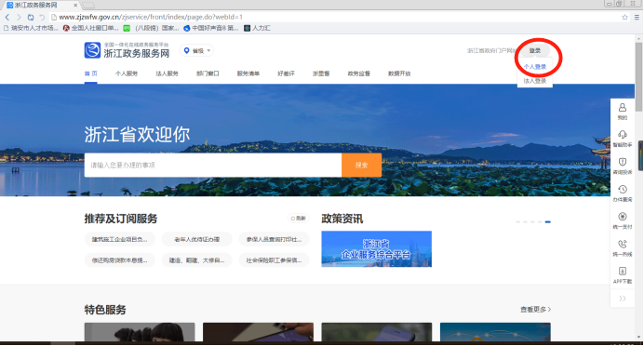Collapse sidebar with double-chevron icon
This screenshot has height=346, width=644.
pos(623,299)
